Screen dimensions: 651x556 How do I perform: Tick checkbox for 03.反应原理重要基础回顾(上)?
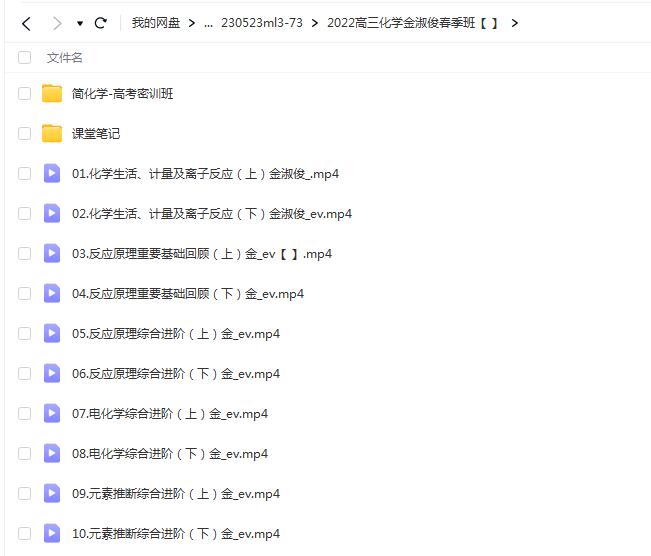[x=24, y=254]
